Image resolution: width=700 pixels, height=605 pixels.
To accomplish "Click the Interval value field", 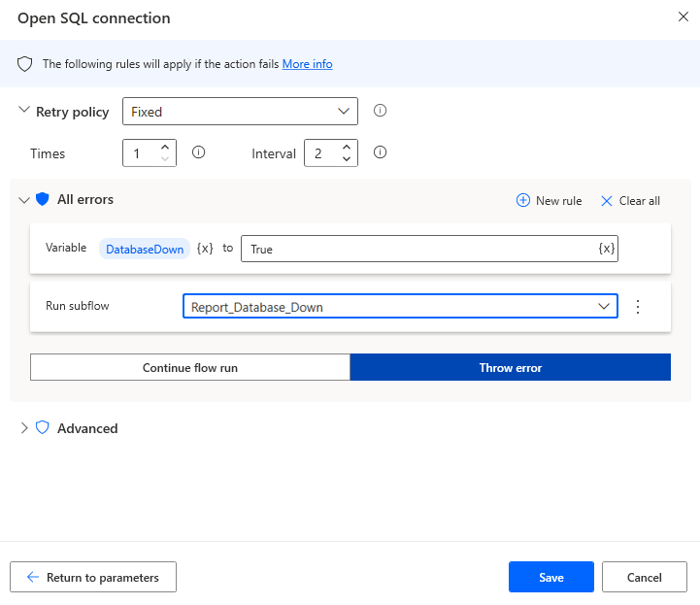I will click(x=321, y=153).
